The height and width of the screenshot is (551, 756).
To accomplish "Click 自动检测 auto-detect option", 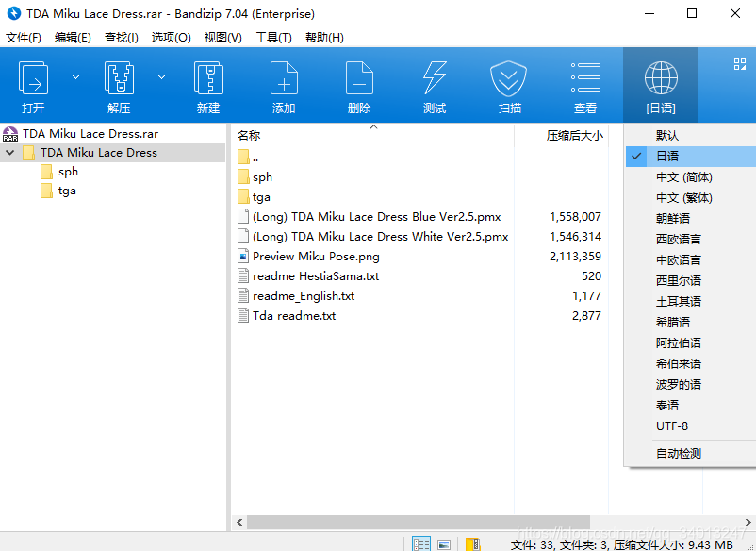I will click(690, 454).
